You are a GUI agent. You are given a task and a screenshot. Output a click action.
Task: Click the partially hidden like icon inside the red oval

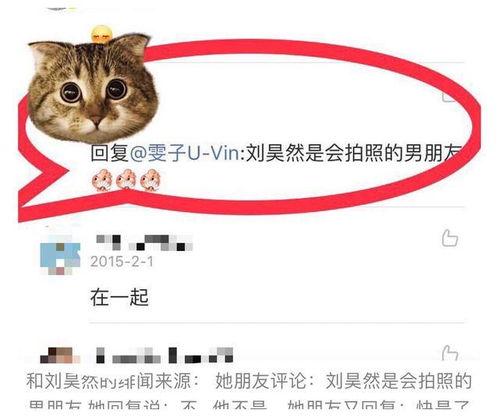[449, 97]
